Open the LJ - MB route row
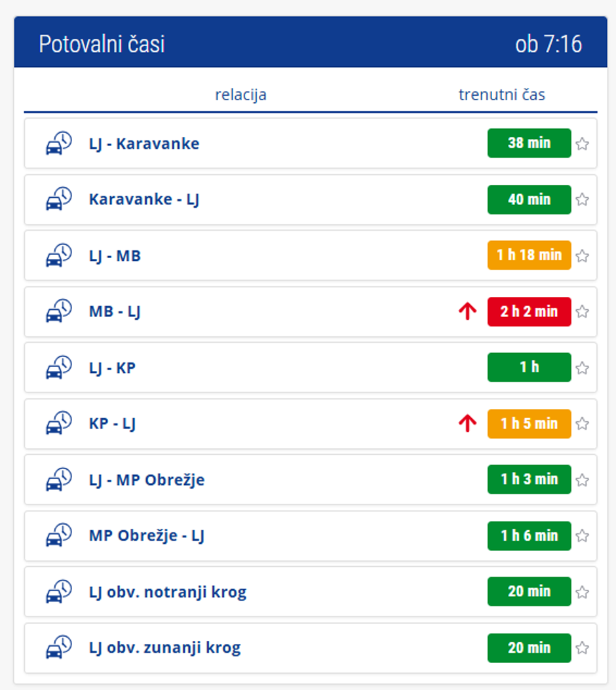 115,256
